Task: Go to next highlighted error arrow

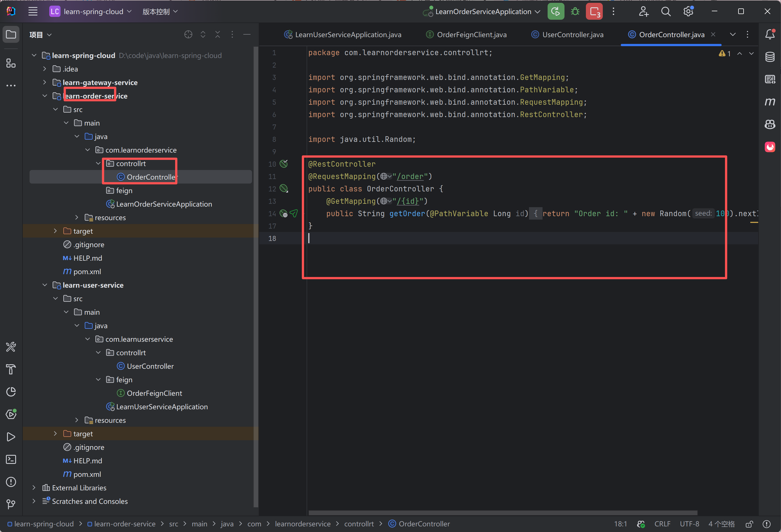Action: [751, 54]
